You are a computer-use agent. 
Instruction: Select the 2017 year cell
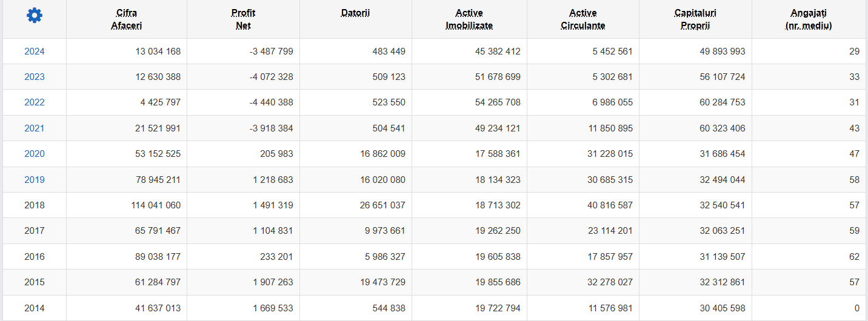[35, 231]
